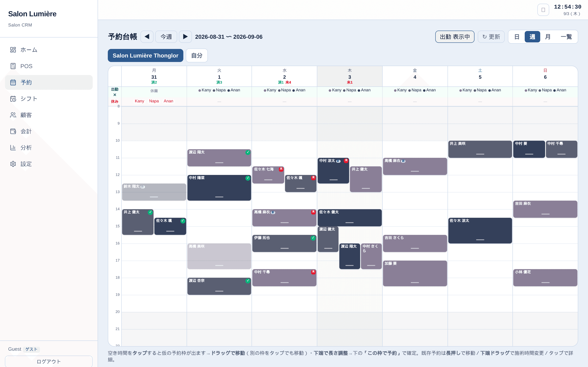Open the シフト calendar-clock icon

[x=13, y=99]
